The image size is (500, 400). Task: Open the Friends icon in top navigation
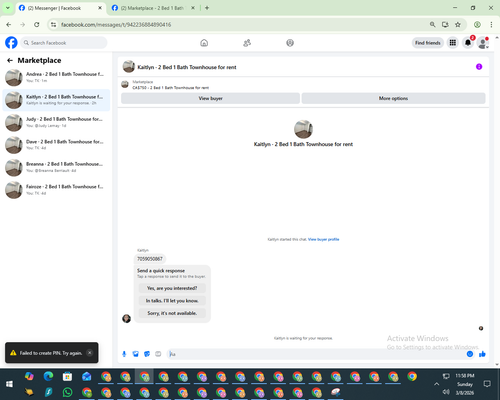point(247,43)
